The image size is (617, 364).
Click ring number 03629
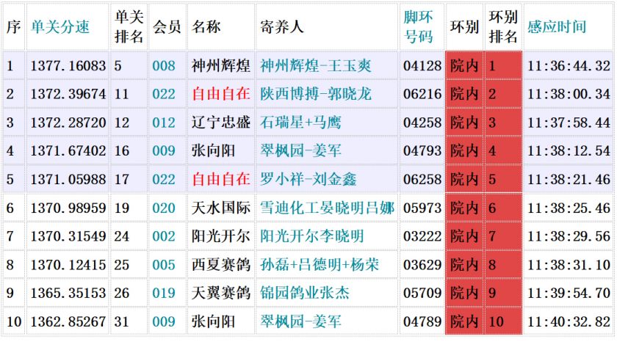pos(422,264)
